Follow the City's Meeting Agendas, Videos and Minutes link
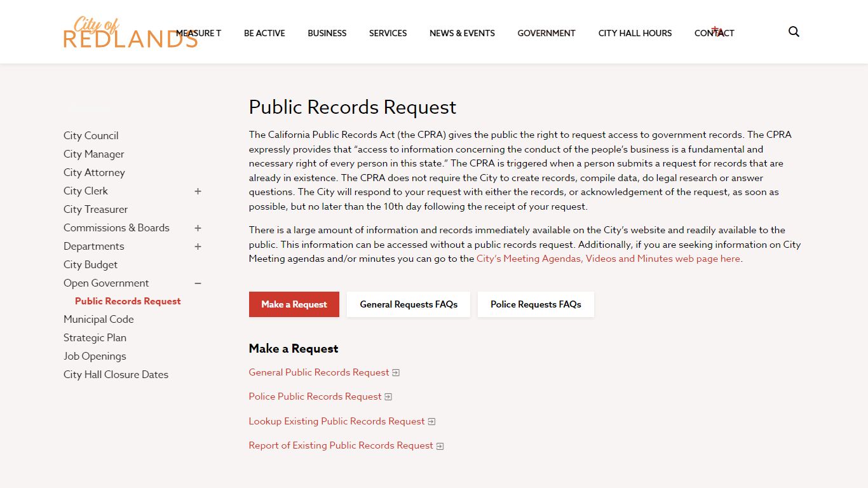Viewport: 868px width, 488px height. tap(608, 259)
